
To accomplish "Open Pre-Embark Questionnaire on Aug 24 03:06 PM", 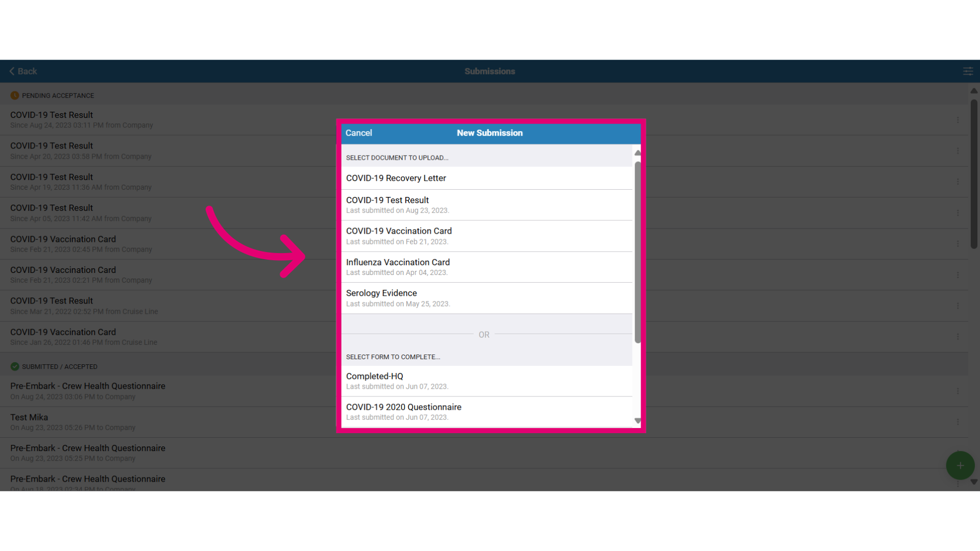I will coord(484,391).
